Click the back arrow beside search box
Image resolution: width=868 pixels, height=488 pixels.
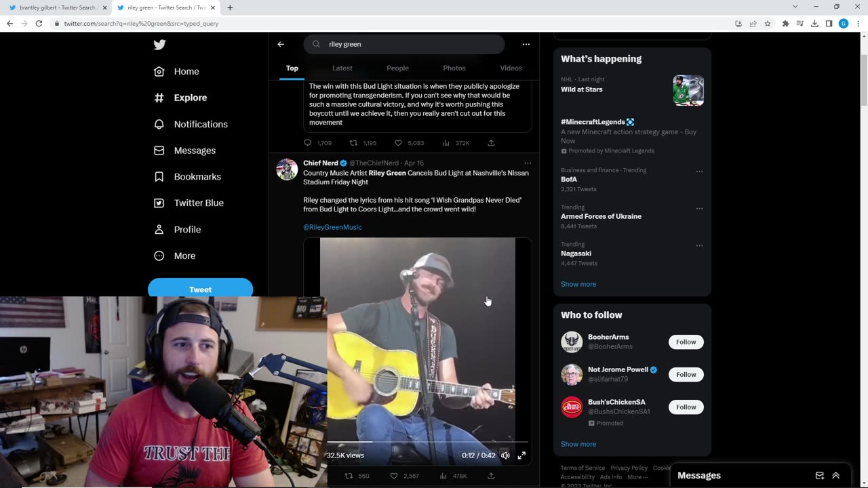point(281,44)
